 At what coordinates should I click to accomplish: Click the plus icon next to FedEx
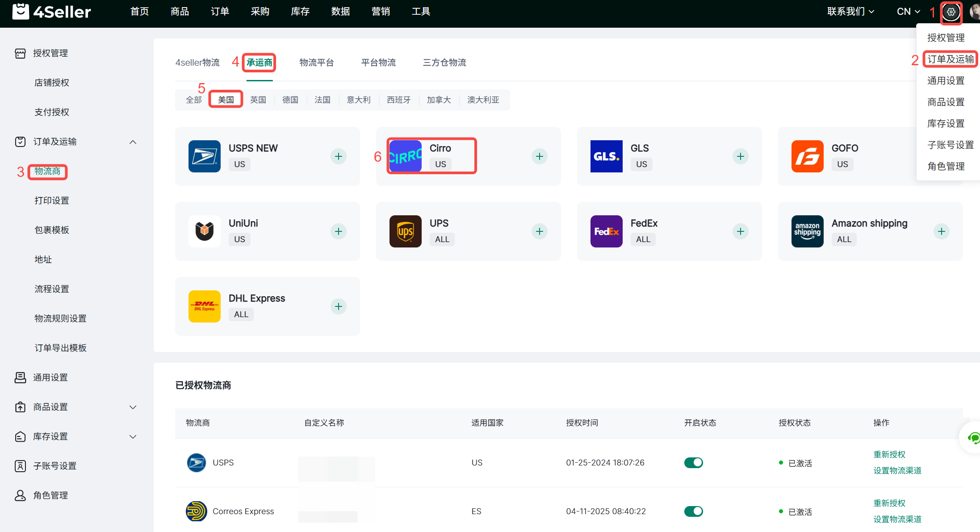[x=741, y=231]
